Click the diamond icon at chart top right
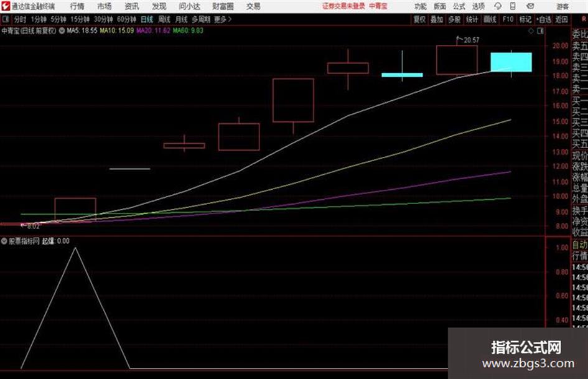This screenshot has height=379, width=588. (x=531, y=31)
